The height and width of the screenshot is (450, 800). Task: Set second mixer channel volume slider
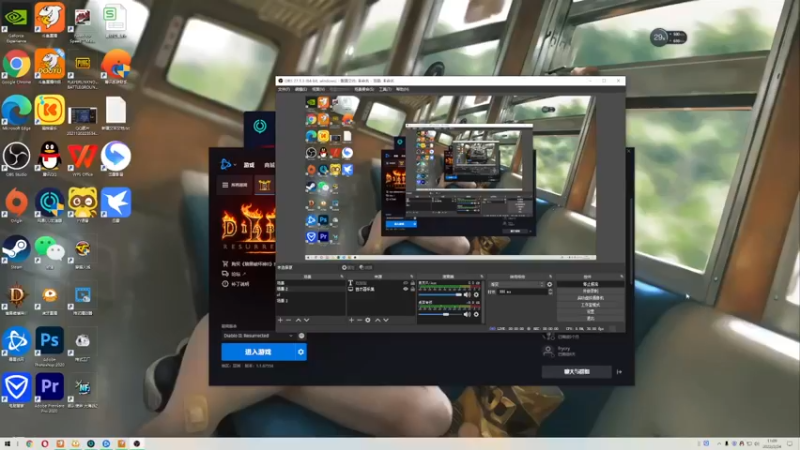[x=440, y=314]
